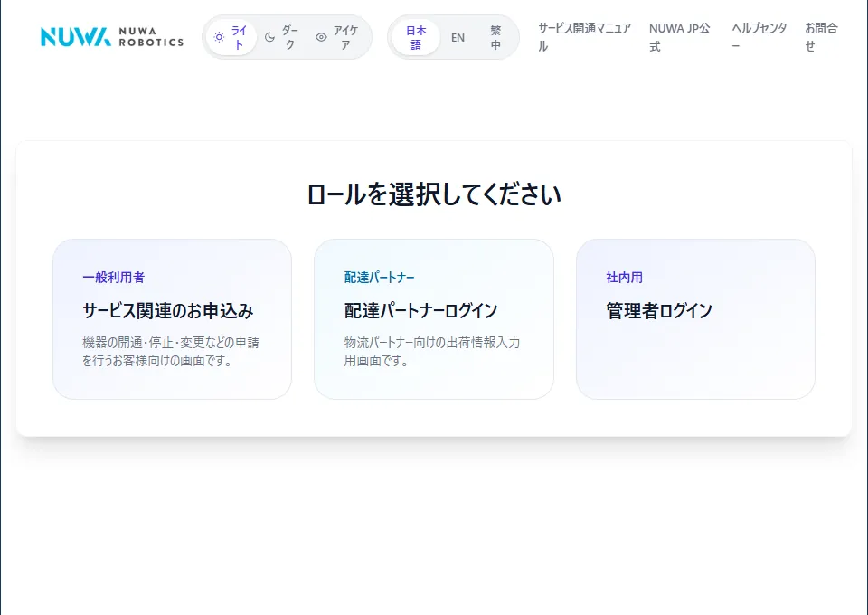Click the moon icon for dark theme
Image resolution: width=868 pixels, height=615 pixels.
click(269, 37)
